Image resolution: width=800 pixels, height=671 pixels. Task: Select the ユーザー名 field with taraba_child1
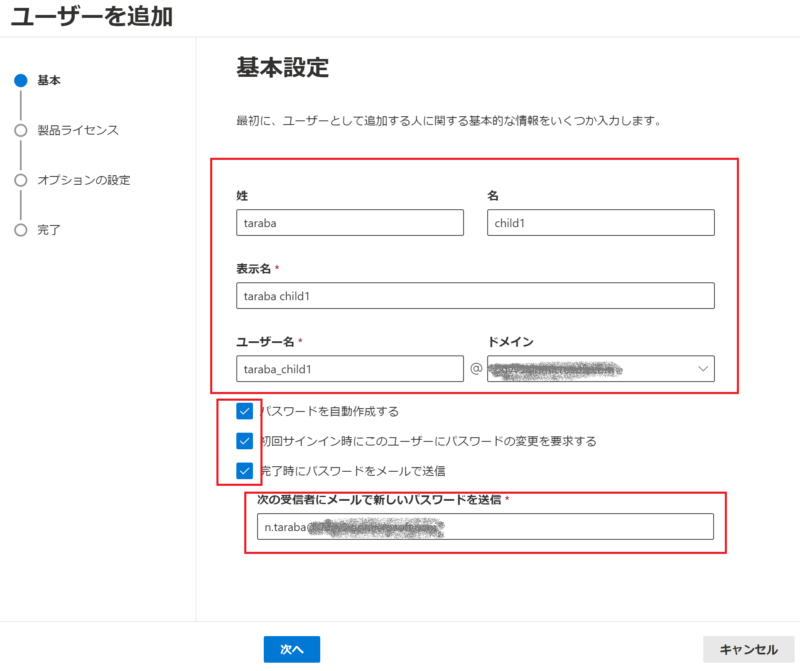(350, 369)
